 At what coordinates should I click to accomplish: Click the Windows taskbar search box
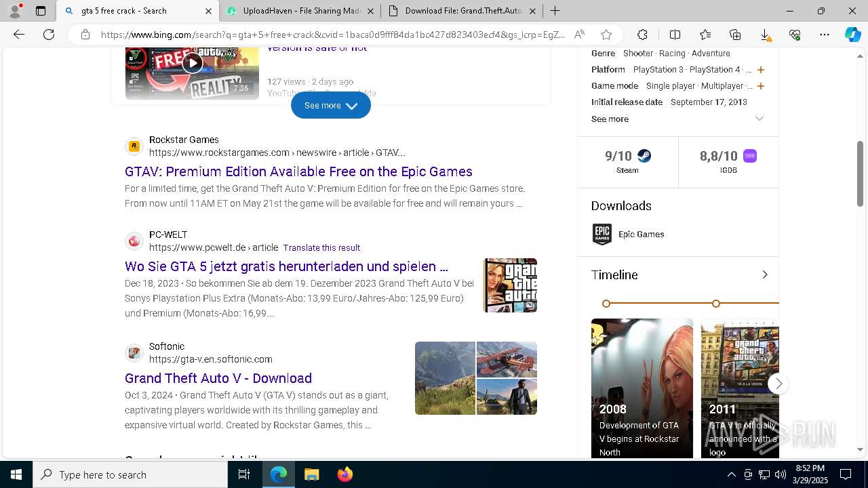click(130, 474)
